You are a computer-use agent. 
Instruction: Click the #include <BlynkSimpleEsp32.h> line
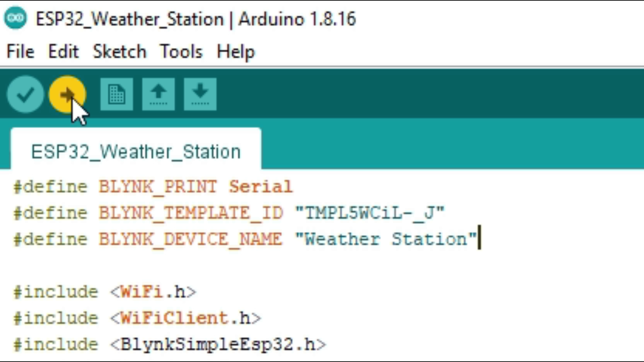tap(169, 344)
